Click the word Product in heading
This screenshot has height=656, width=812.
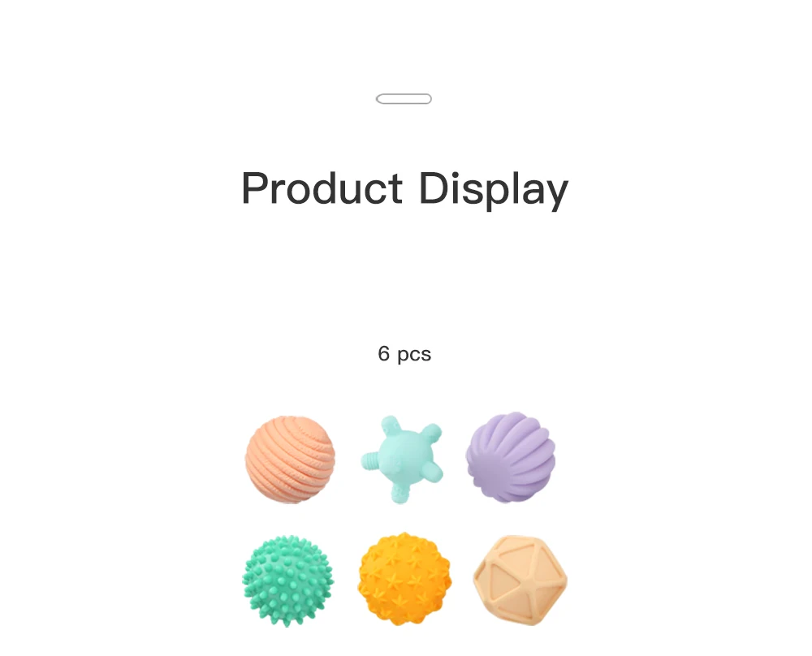click(322, 188)
